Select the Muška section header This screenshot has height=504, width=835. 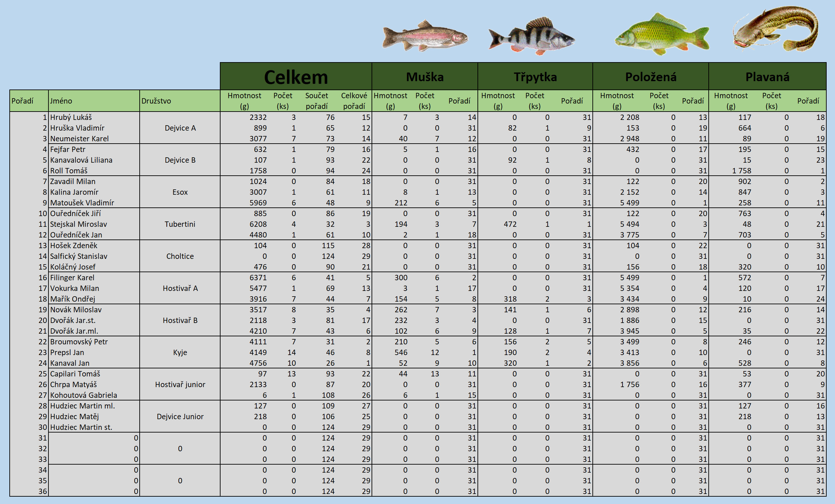(x=425, y=76)
